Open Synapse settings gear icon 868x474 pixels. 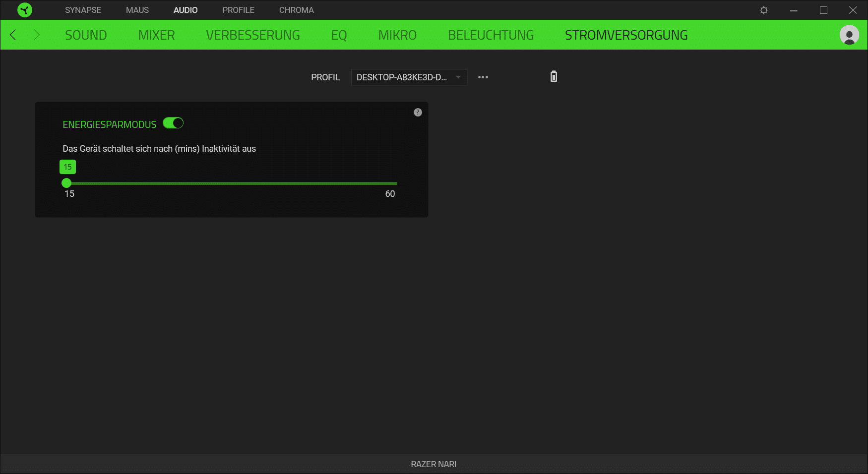tap(764, 10)
